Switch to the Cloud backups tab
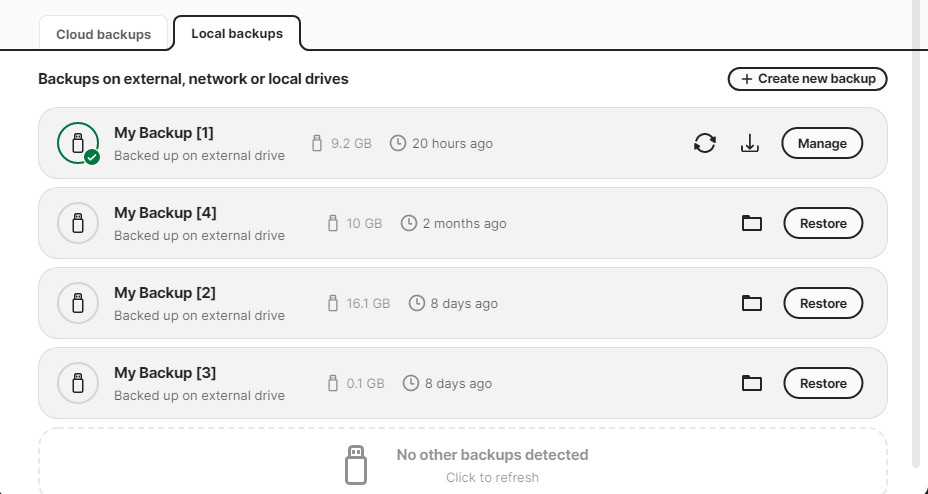928x494 pixels. click(x=104, y=34)
